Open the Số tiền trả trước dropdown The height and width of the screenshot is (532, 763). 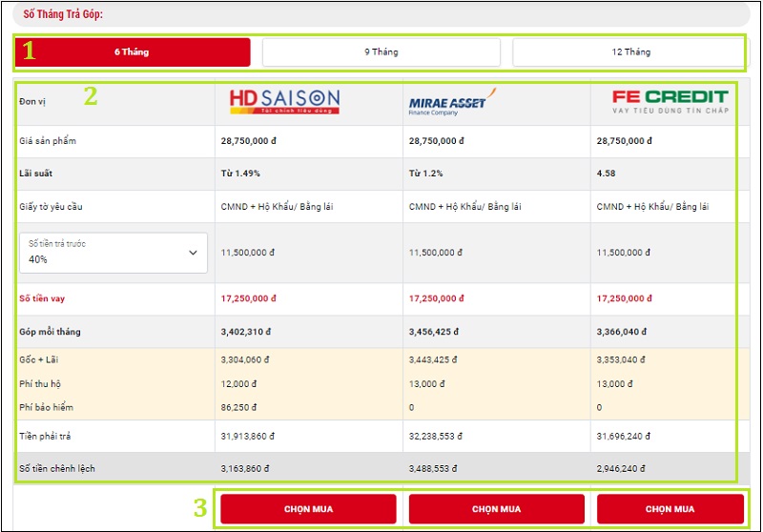tap(113, 252)
